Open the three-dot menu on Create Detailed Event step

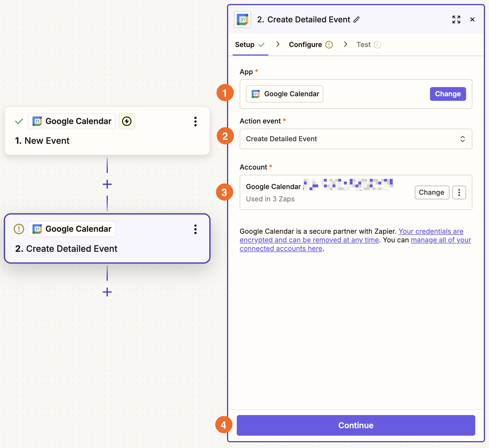click(x=195, y=229)
